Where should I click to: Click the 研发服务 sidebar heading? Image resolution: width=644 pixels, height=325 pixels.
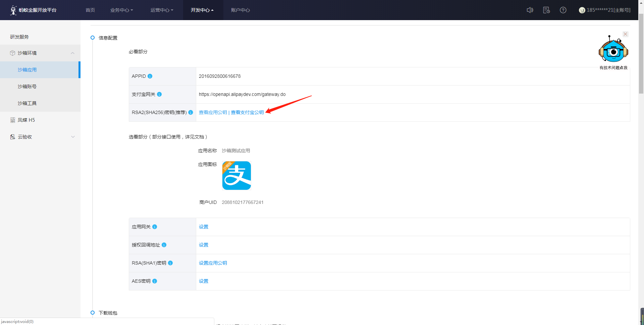[x=19, y=37]
